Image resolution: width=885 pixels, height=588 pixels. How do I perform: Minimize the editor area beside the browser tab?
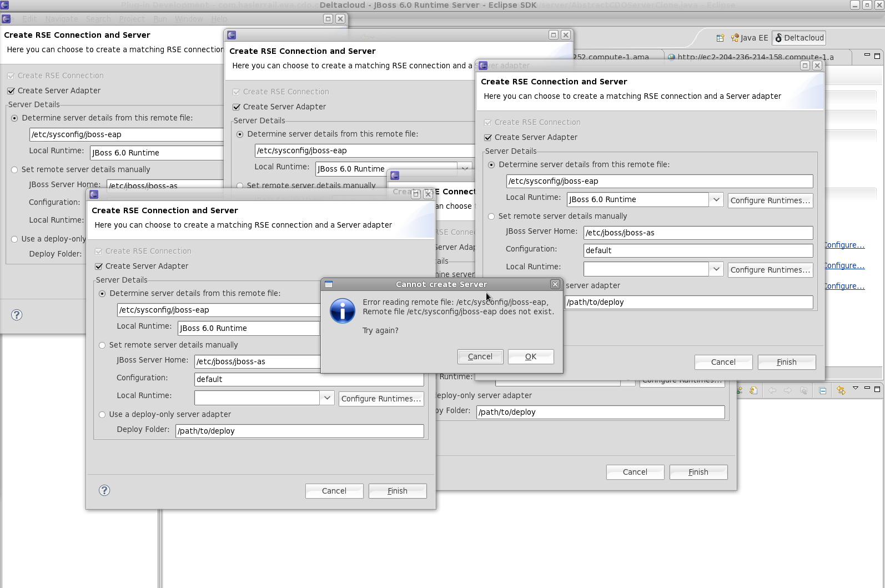coord(867,56)
